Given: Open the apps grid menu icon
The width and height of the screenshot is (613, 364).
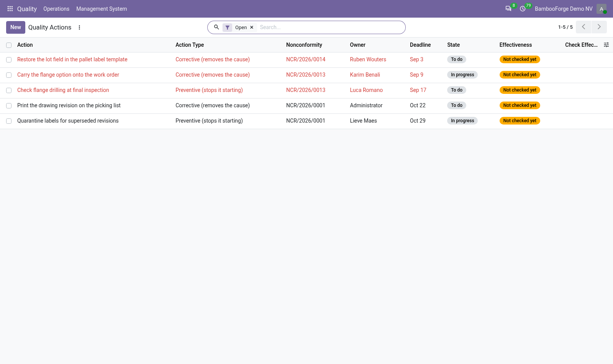Looking at the screenshot, I should tap(10, 8).
